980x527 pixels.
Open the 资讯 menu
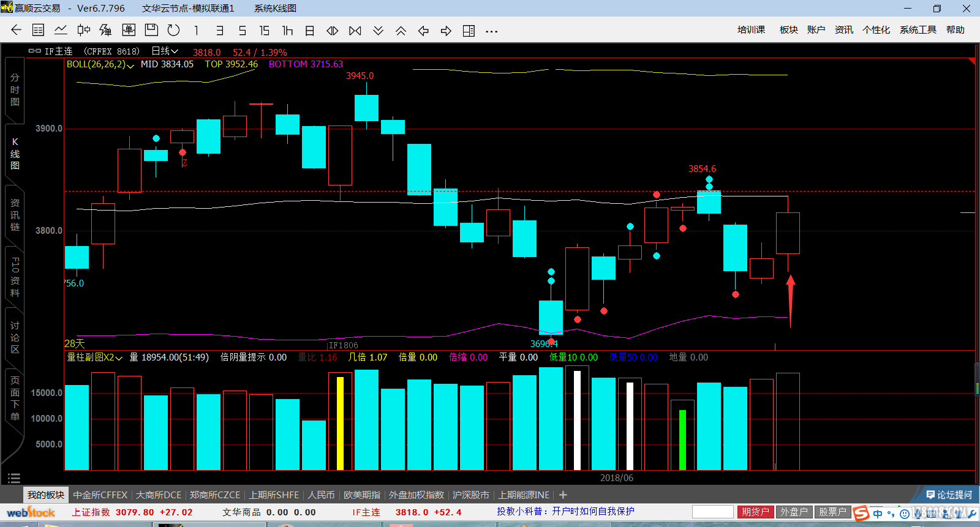843,30
